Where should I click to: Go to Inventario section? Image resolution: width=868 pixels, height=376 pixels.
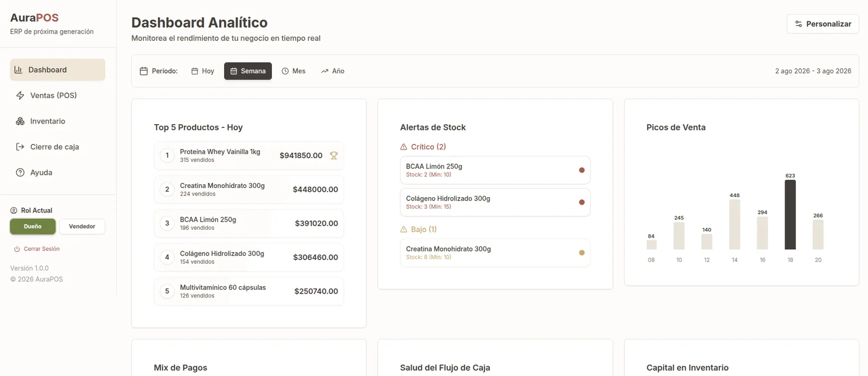pos(58,121)
